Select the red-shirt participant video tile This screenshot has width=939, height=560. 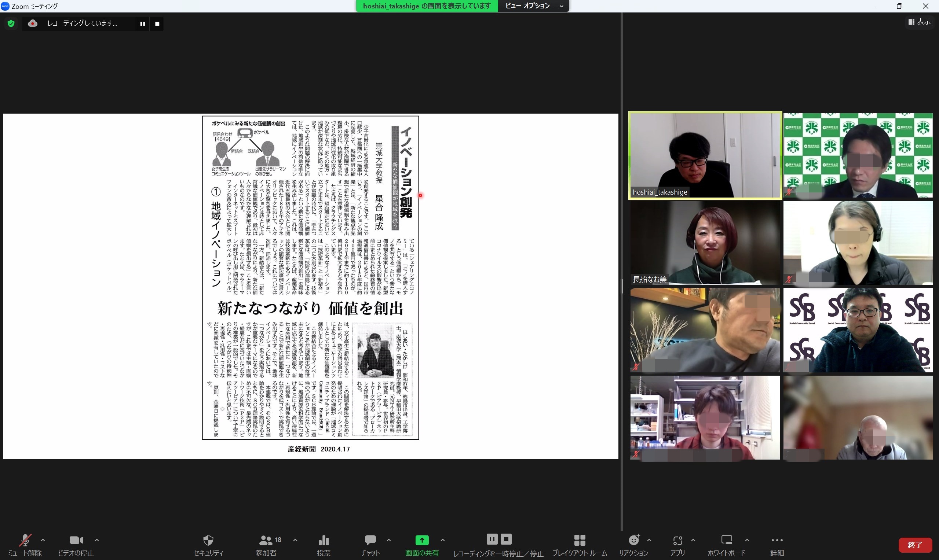(x=705, y=417)
